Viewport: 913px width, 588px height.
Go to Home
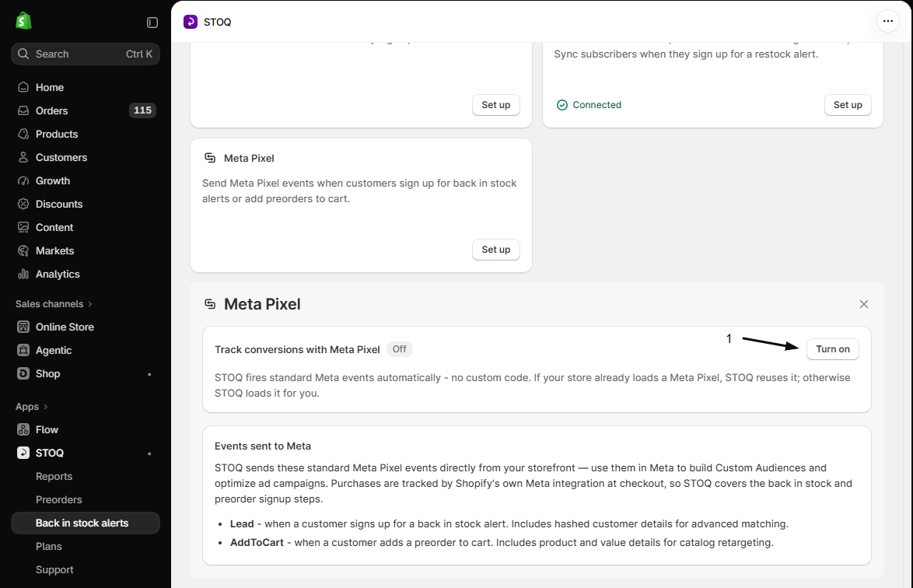86,87
